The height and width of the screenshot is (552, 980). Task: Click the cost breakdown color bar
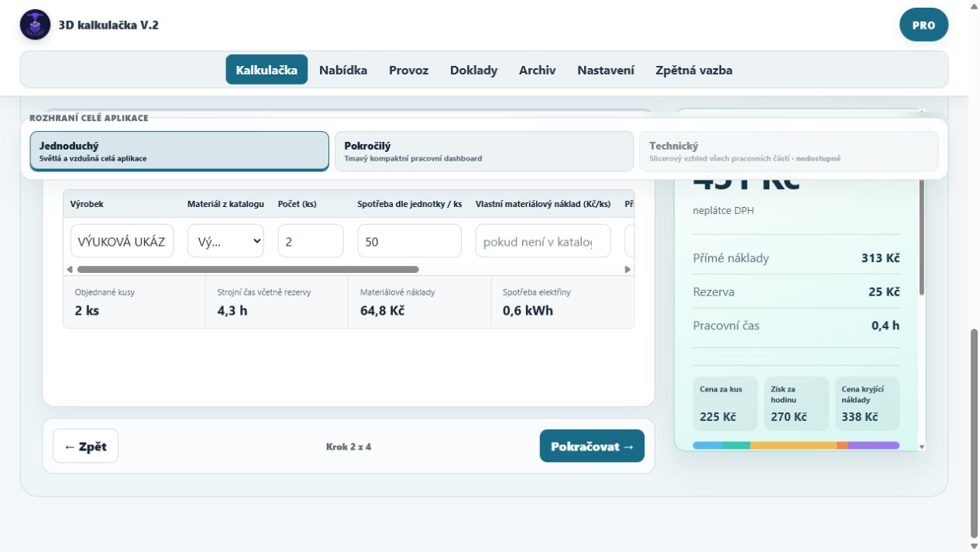(x=796, y=446)
